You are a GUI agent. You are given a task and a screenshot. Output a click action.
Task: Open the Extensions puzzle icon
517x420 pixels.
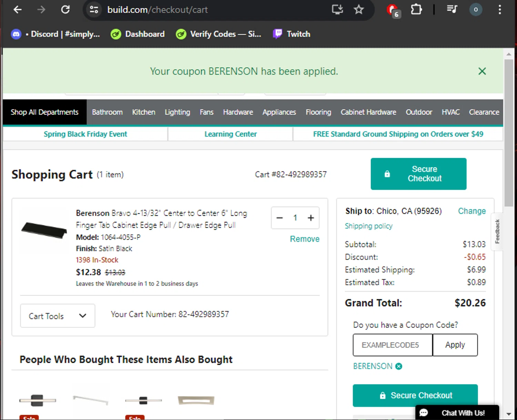point(416,10)
